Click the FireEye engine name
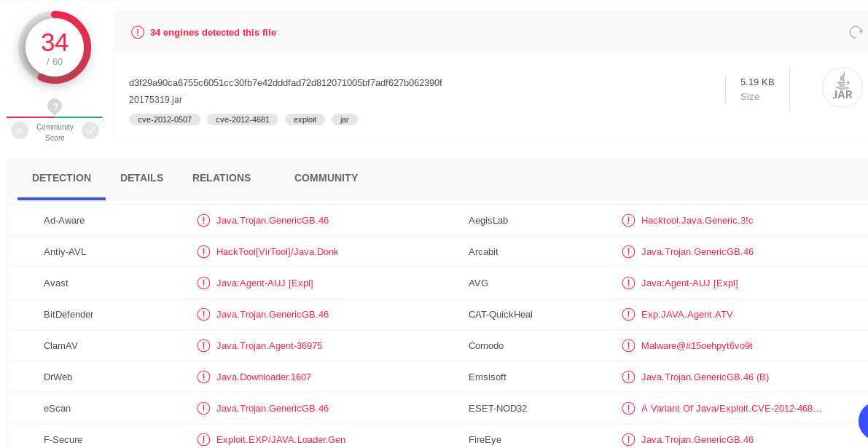The width and height of the screenshot is (868, 448). (485, 440)
